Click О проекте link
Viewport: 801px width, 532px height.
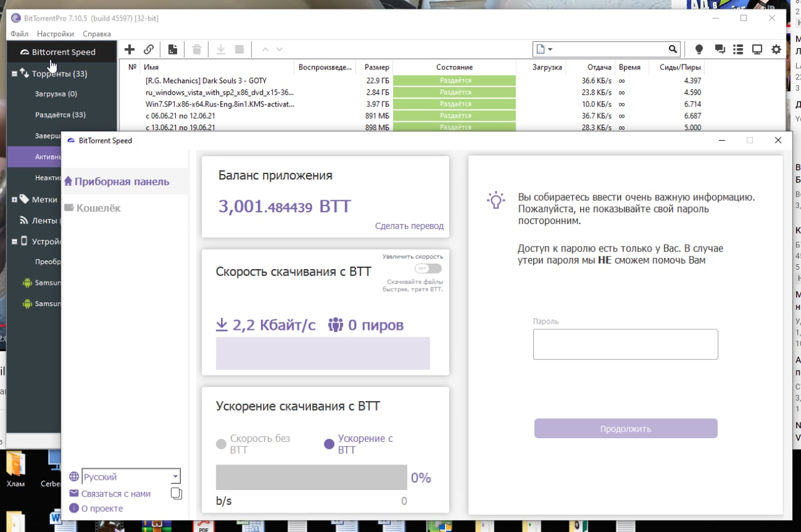[x=102, y=508]
